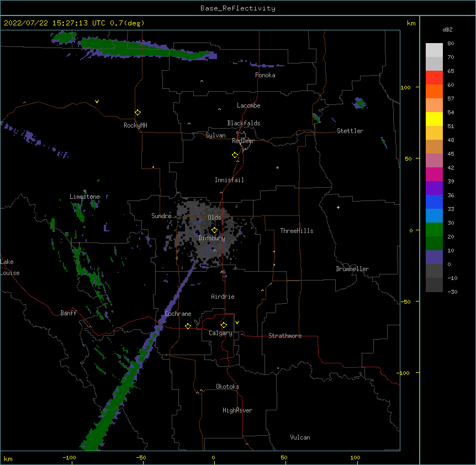Select the Okotoks town label
Viewport: 476px width, 465px height.
[x=228, y=387]
